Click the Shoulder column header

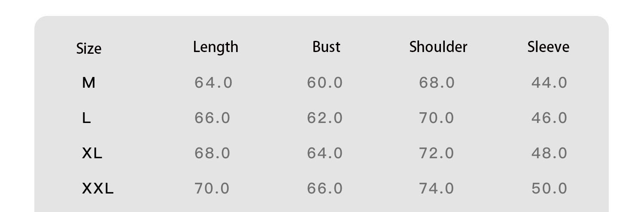tap(438, 47)
